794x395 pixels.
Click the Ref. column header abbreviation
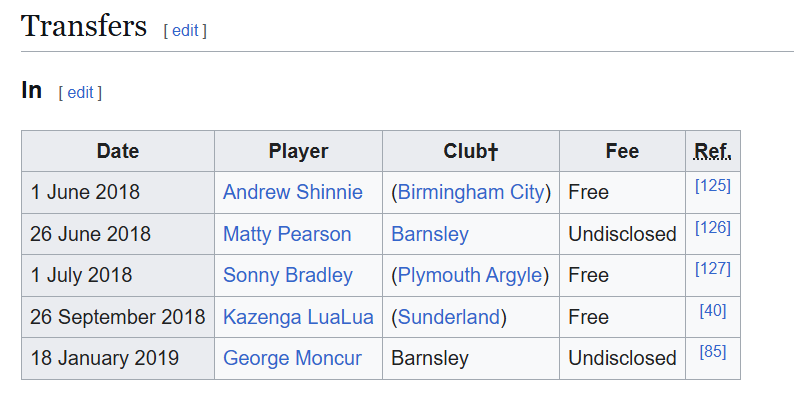713,151
